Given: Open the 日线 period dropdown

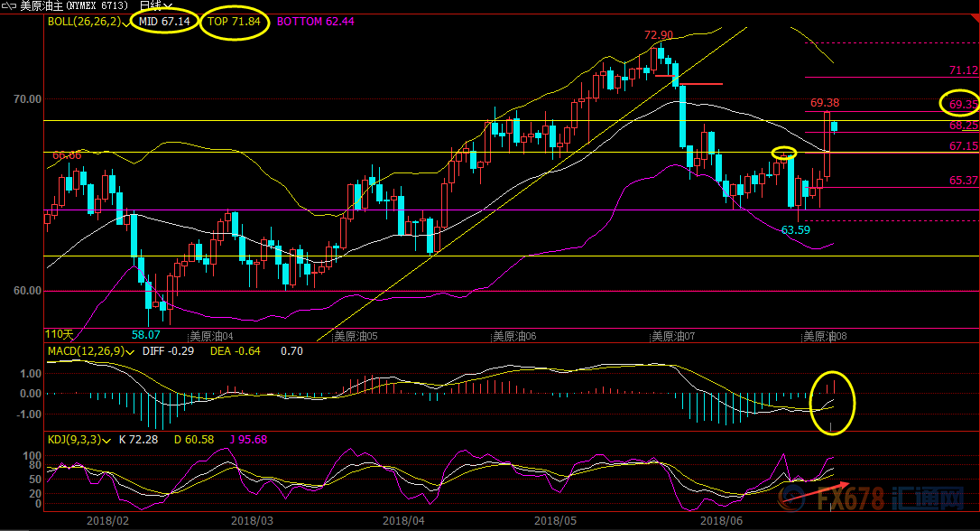Looking at the screenshot, I should point(155,6).
